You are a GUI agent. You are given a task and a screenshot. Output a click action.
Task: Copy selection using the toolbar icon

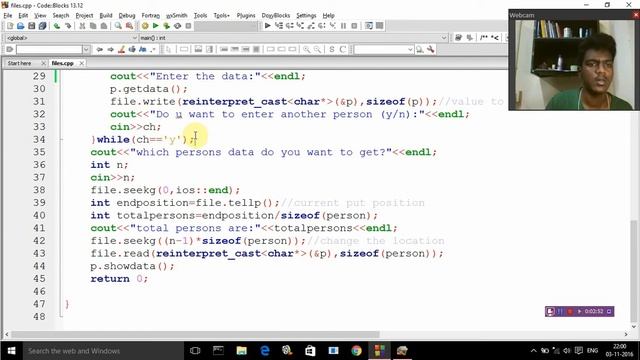coord(93,26)
